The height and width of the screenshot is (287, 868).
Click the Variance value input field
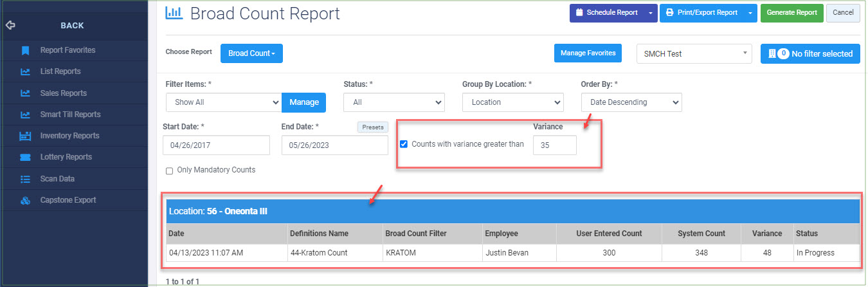point(554,145)
